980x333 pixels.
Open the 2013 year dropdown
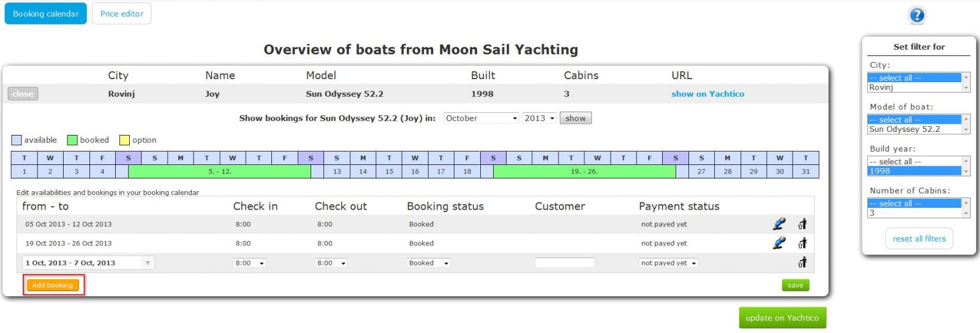tap(539, 118)
